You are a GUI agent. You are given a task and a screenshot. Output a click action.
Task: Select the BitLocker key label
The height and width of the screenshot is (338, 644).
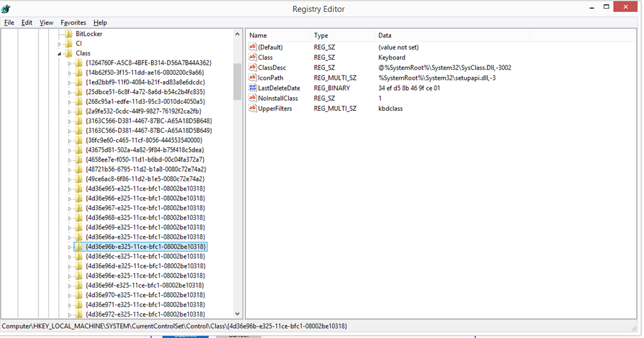89,34
